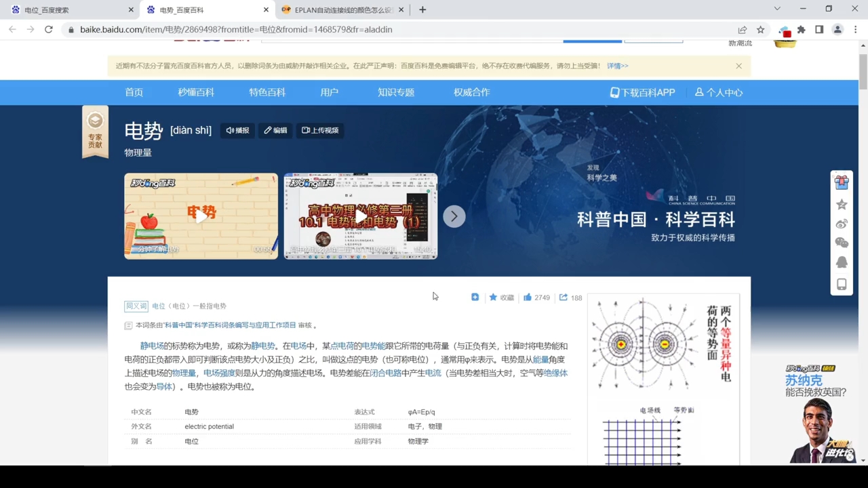Click 收藏 to favorite the entry
The width and height of the screenshot is (868, 488).
(x=502, y=298)
